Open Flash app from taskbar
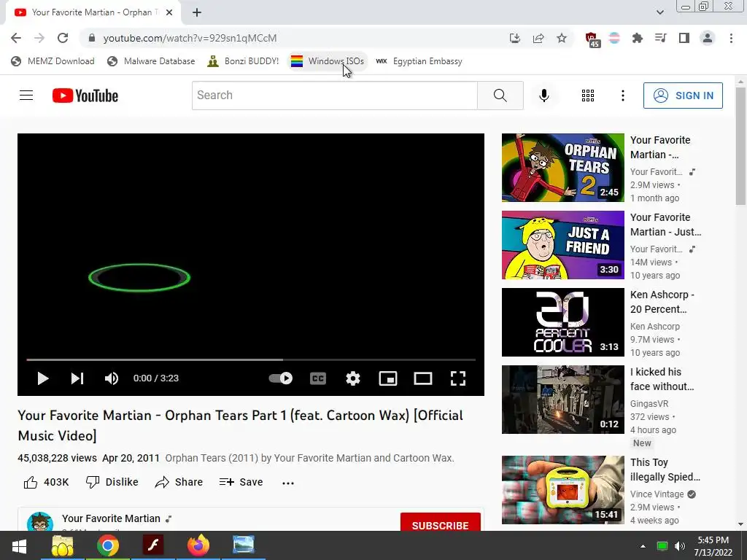The height and width of the screenshot is (560, 747). 153,545
